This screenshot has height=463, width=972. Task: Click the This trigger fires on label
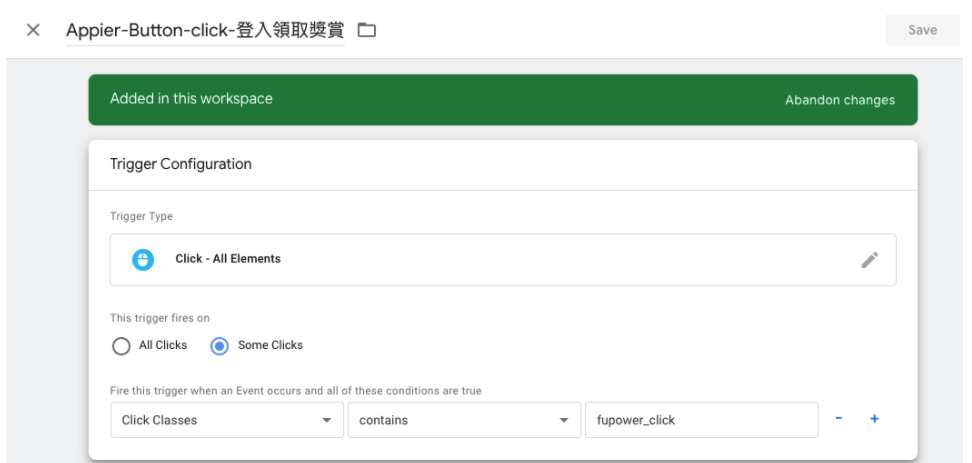pos(160,318)
